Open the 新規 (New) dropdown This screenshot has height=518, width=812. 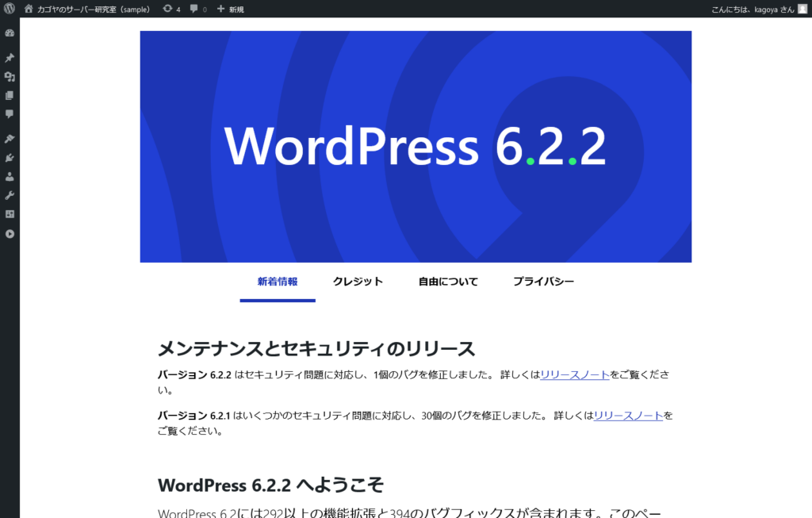(230, 9)
